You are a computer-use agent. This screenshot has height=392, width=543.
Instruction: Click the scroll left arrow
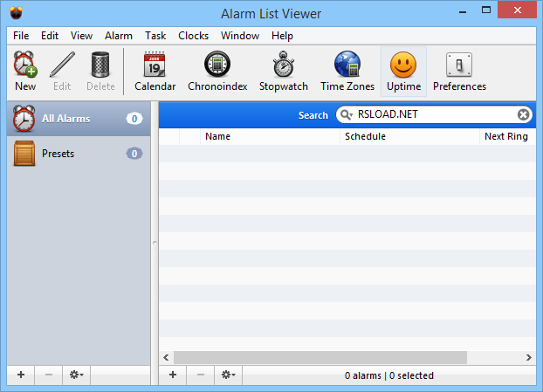[x=166, y=357]
